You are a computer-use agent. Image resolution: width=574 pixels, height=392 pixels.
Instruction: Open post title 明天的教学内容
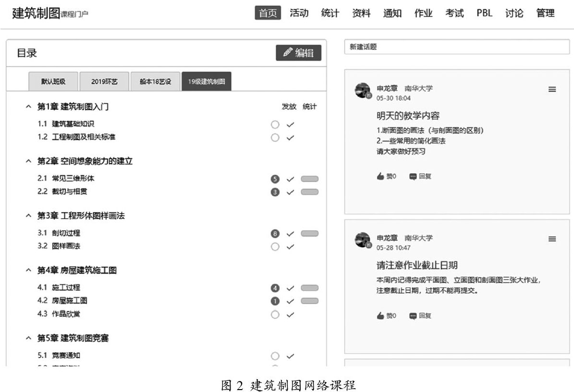coord(408,116)
